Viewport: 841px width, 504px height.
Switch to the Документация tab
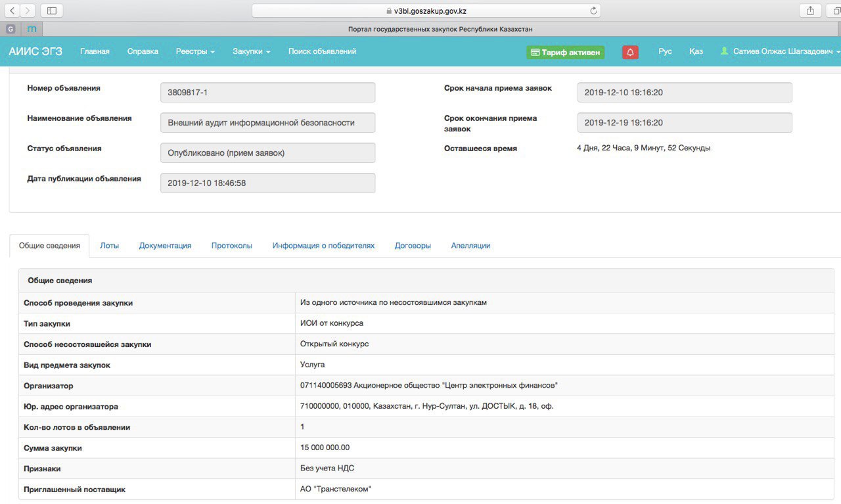click(x=165, y=246)
